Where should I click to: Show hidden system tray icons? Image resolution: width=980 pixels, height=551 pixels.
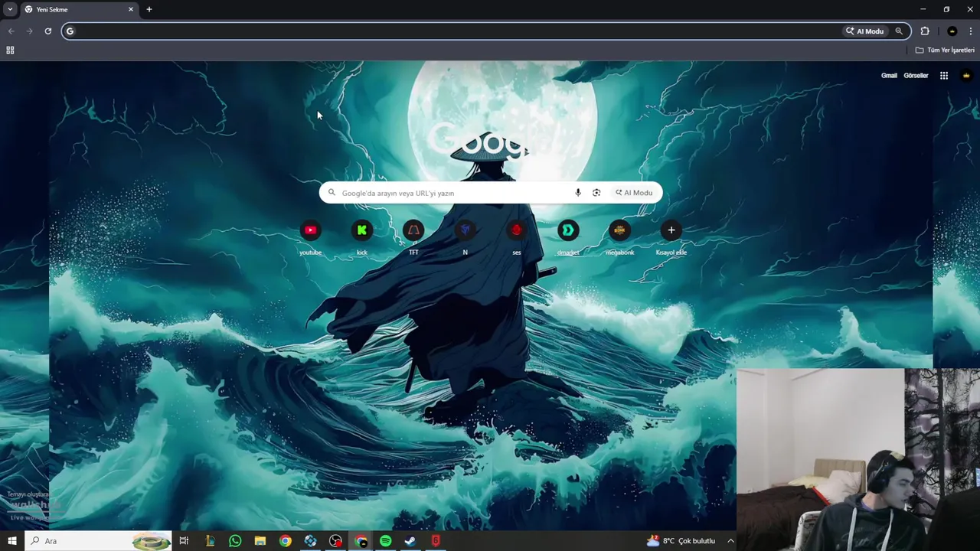click(730, 541)
